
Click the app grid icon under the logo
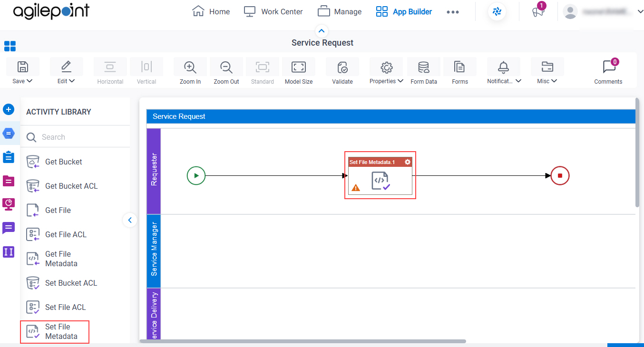point(10,46)
